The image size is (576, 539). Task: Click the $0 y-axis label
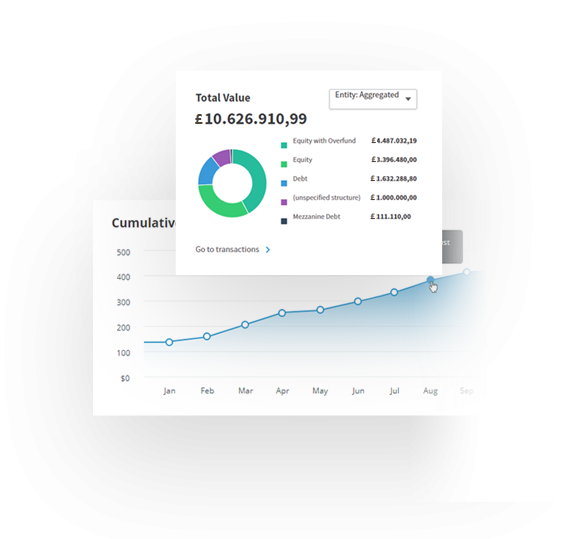125,378
